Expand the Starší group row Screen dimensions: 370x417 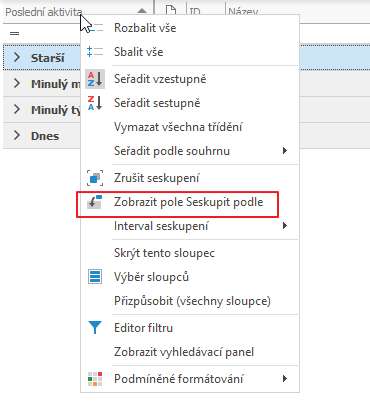click(17, 58)
